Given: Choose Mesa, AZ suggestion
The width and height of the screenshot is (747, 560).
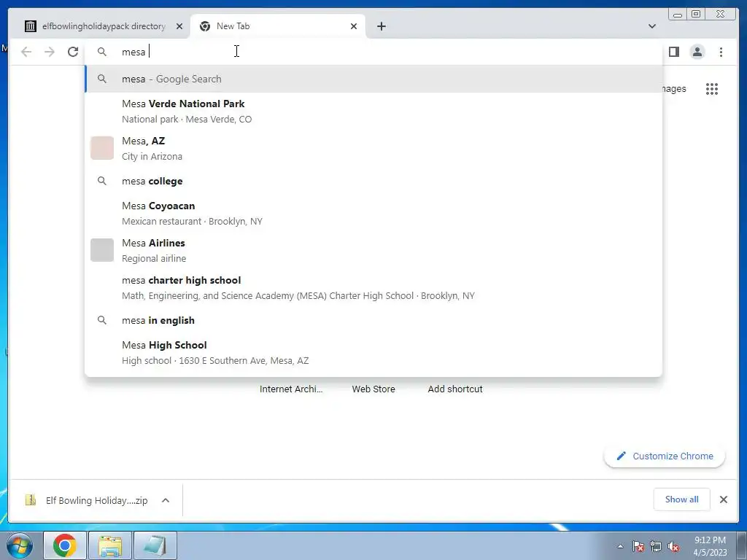Looking at the screenshot, I should [x=373, y=148].
